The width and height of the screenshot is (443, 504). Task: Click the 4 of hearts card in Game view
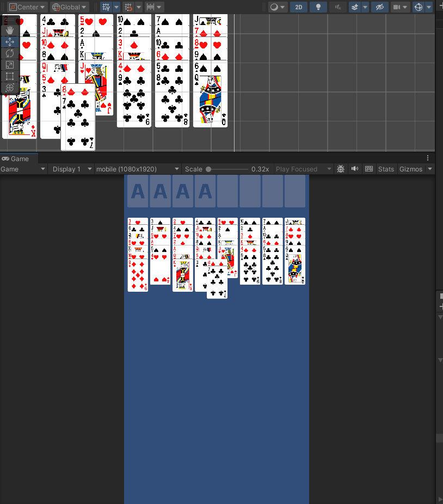coord(160,269)
